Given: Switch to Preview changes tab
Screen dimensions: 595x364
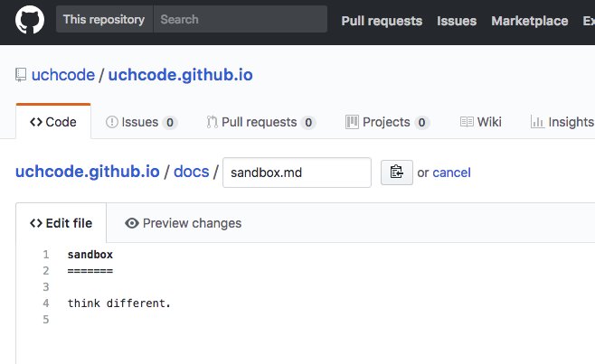Looking at the screenshot, I should (x=183, y=223).
